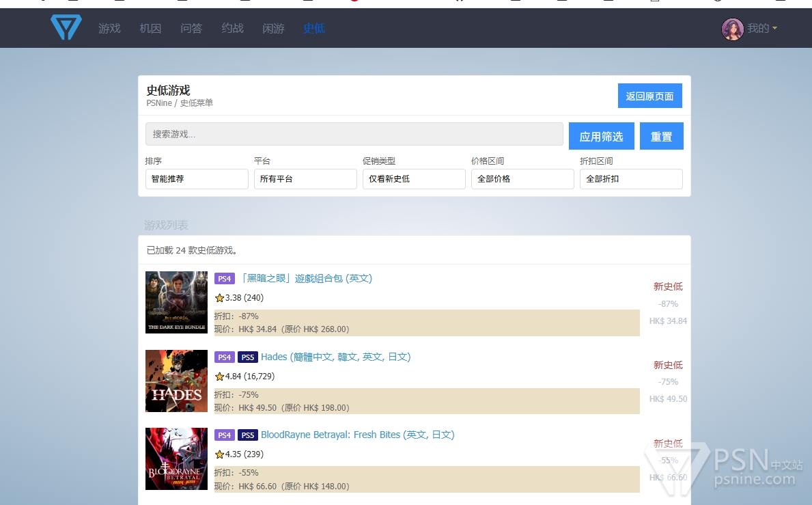This screenshot has height=505, width=812.
Task: Open the 折扣区间 discount range dropdown
Action: coord(631,179)
